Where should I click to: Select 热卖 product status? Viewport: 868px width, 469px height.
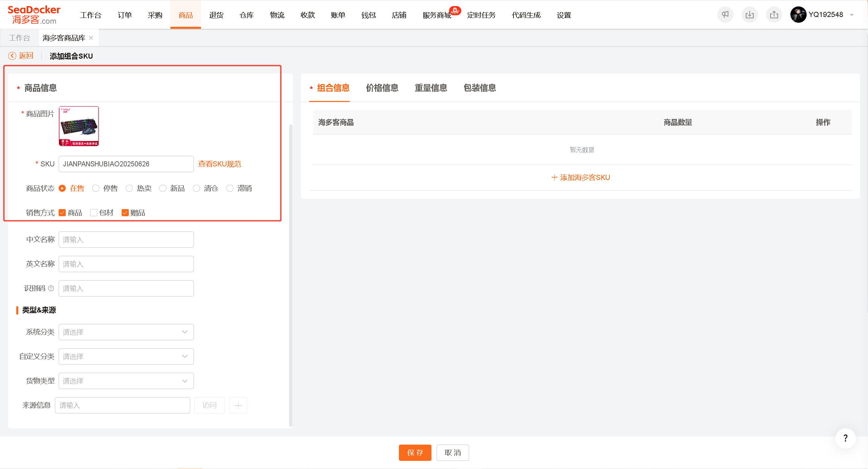[x=129, y=188]
